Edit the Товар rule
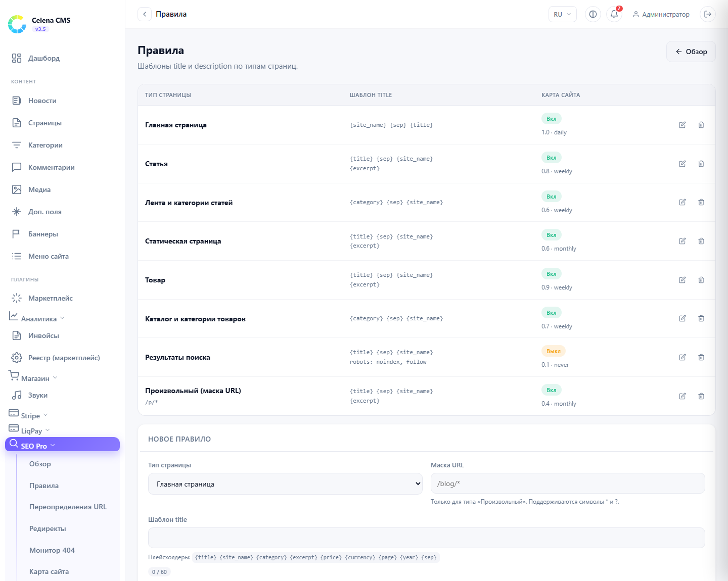The height and width of the screenshot is (581, 728). coord(682,280)
